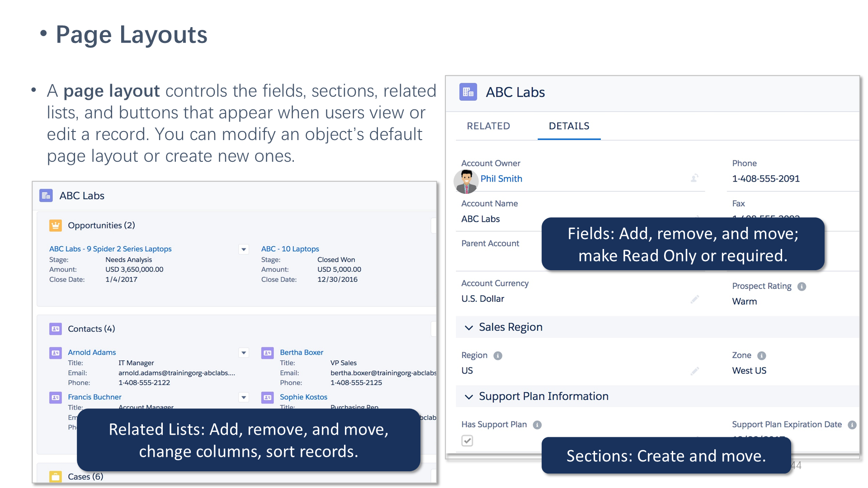Image resolution: width=868 pixels, height=488 pixels.
Task: Open ABC - 10 Laptops opportunity link
Action: click(290, 249)
